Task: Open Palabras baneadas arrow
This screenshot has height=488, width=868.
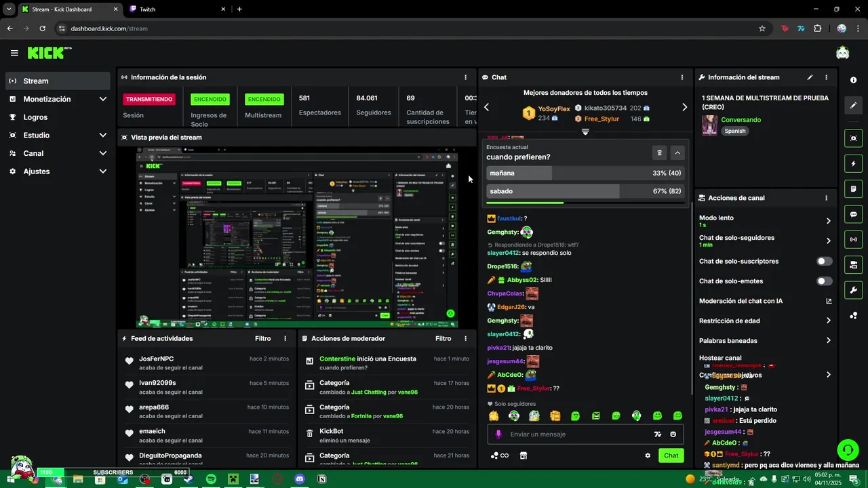Action: [x=828, y=340]
